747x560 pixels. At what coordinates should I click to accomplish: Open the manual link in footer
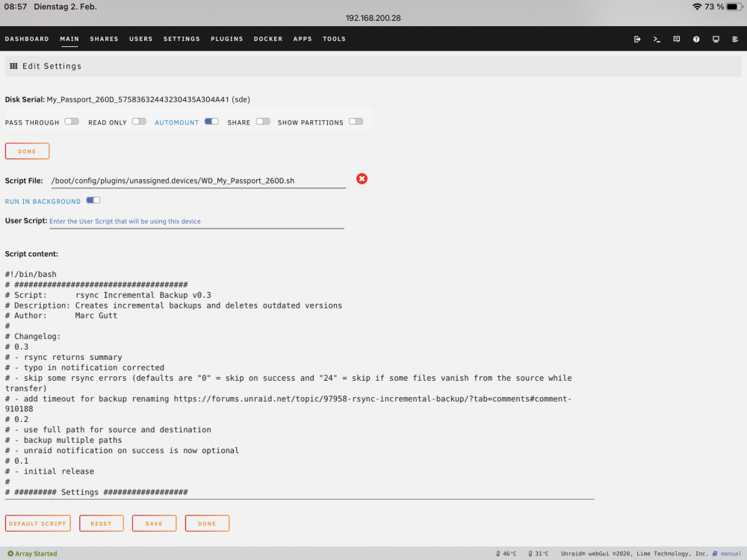(731, 553)
